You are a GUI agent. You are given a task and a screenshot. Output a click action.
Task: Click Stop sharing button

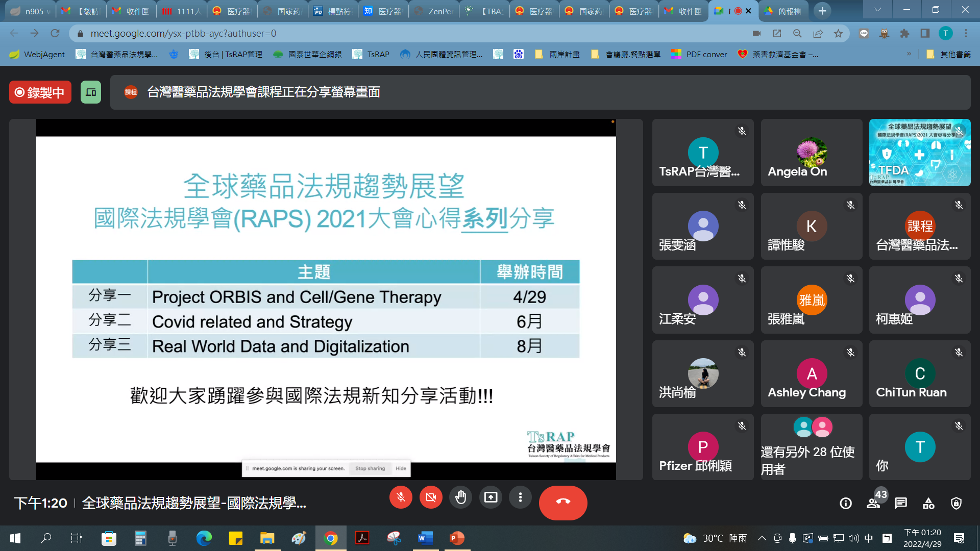pos(370,468)
